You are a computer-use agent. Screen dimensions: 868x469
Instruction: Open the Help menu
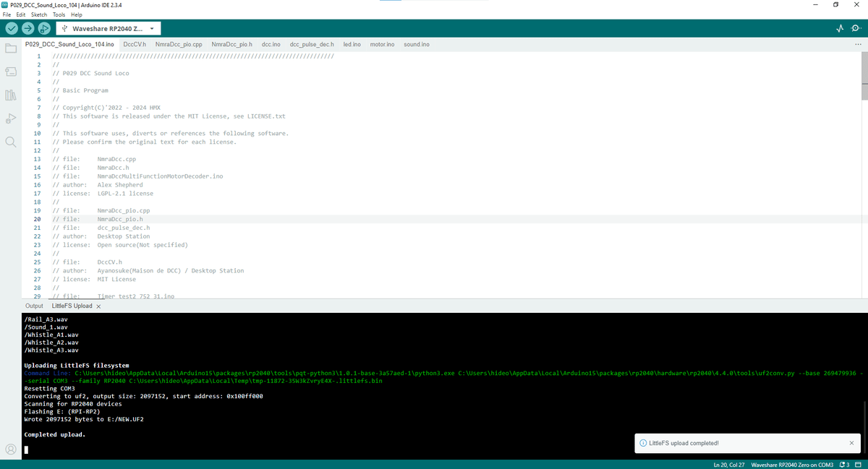[76, 14]
